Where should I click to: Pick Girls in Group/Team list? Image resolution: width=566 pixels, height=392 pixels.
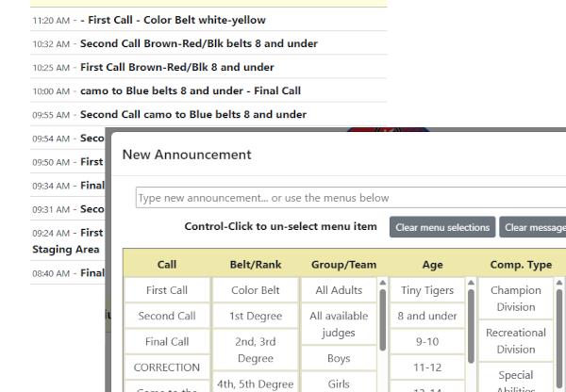point(339,382)
